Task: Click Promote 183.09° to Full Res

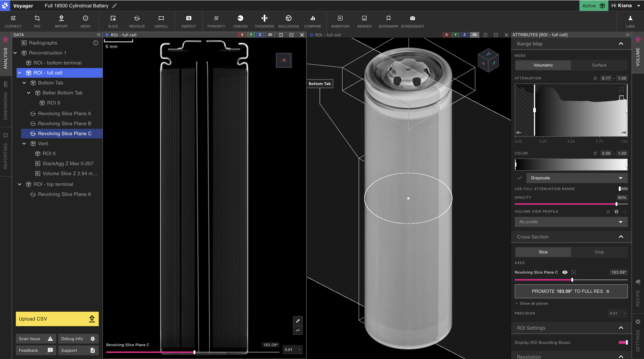Action: point(571,291)
